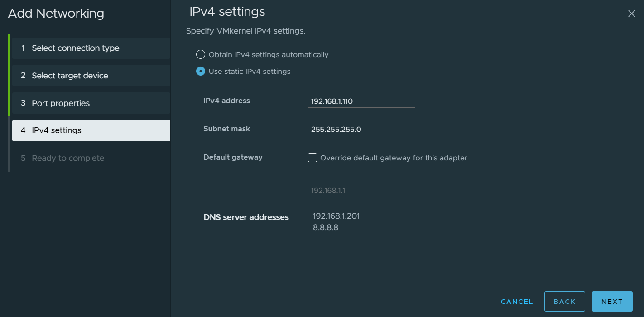This screenshot has width=644, height=317.
Task: Enable Override default gateway checkbox
Action: click(x=312, y=158)
